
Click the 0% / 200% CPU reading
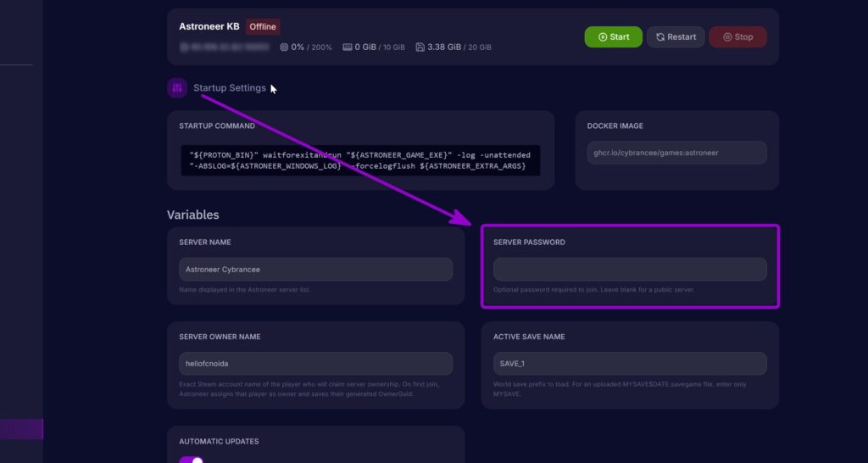pyautogui.click(x=312, y=47)
